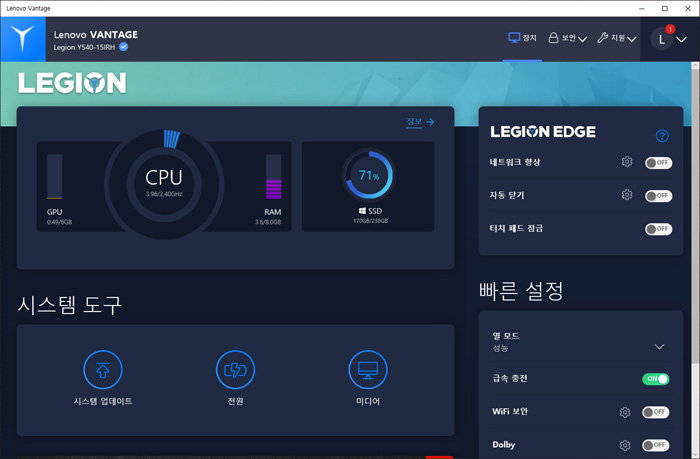The width and height of the screenshot is (700, 459).
Task: Click the GPU usage bar
Action: pyautogui.click(x=54, y=177)
